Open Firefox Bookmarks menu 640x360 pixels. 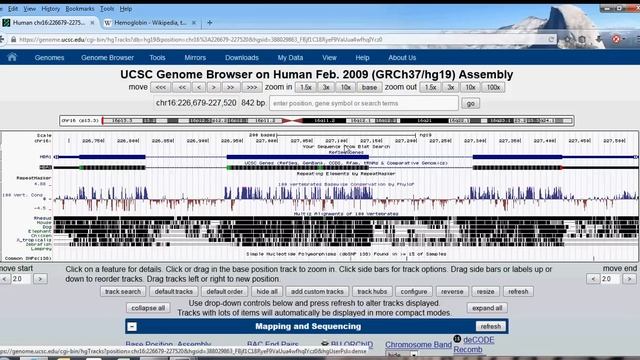pos(80,9)
